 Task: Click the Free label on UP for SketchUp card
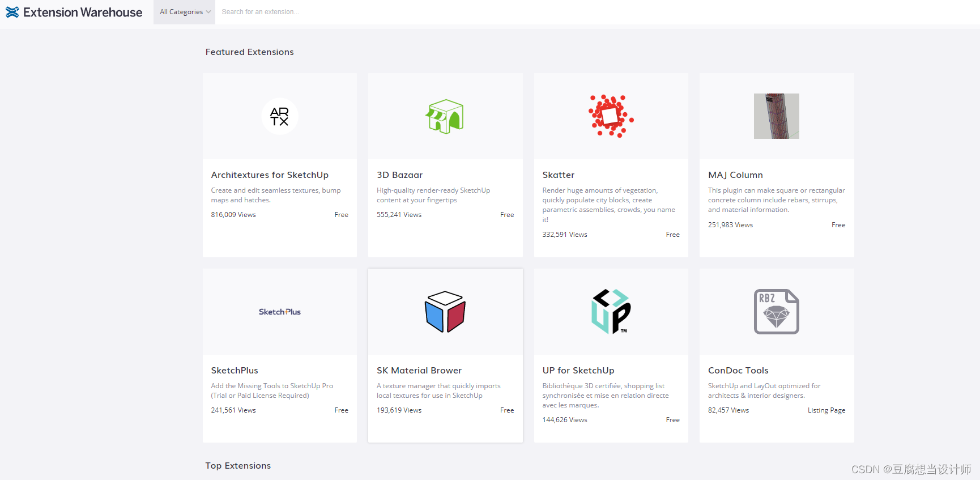(673, 420)
